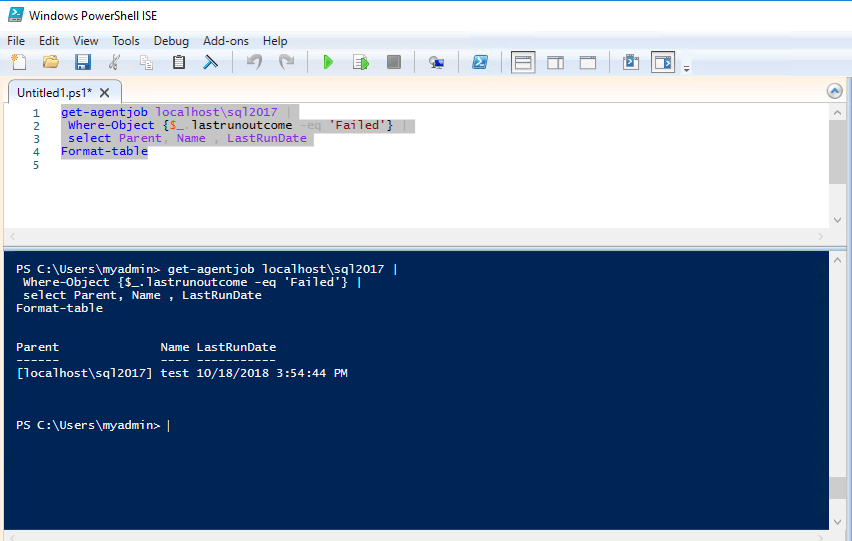Click the Undo arrow icon
Image resolution: width=852 pixels, height=541 pixels.
(254, 62)
